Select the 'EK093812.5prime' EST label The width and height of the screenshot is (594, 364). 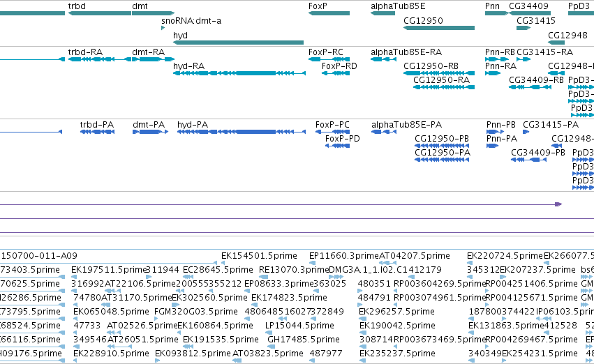[x=193, y=354]
